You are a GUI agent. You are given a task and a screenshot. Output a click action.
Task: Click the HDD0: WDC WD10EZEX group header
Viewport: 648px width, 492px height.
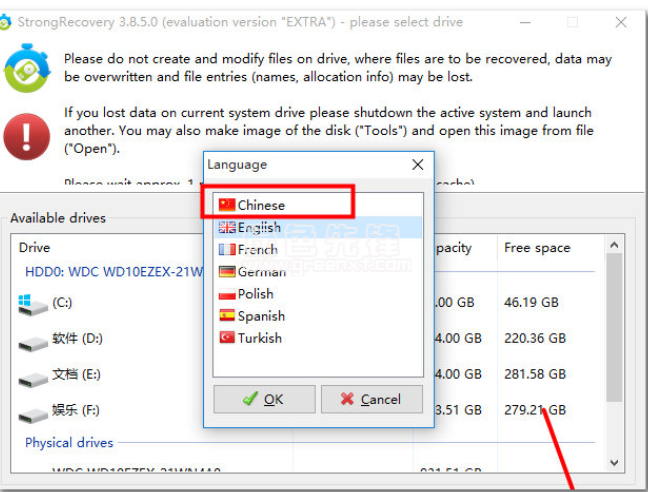114,272
